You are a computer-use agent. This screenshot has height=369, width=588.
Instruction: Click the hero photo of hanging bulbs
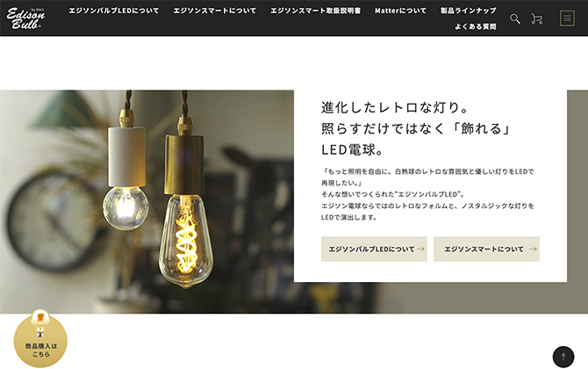147,201
